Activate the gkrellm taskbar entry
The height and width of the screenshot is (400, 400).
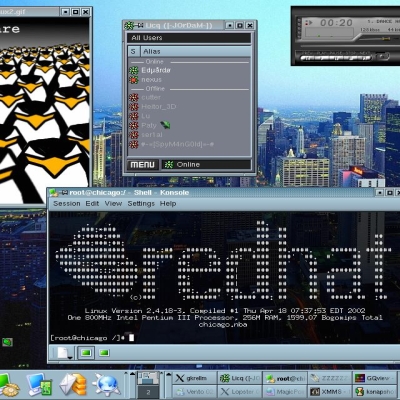click(195, 378)
